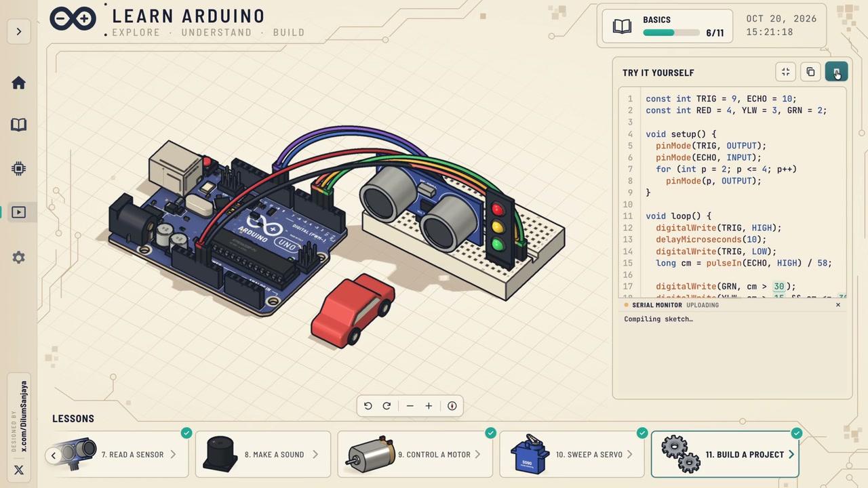
Task: Click the LESSONS heading
Action: tap(73, 419)
